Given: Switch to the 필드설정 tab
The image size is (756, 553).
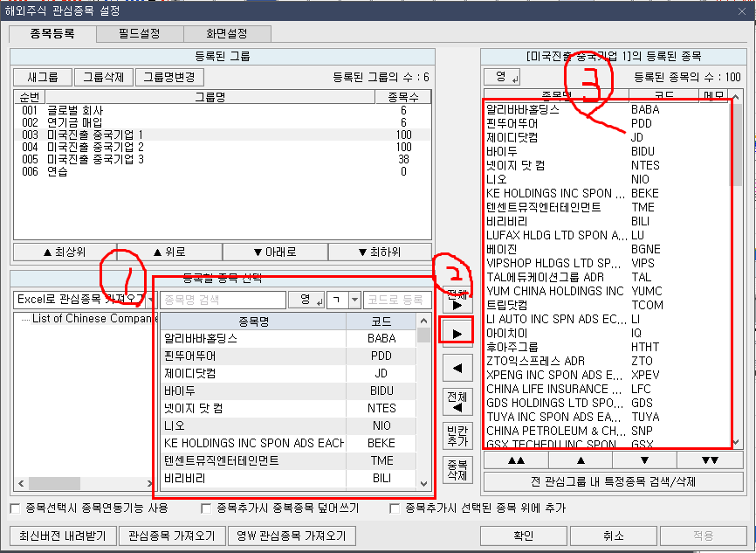Looking at the screenshot, I should pyautogui.click(x=140, y=34).
